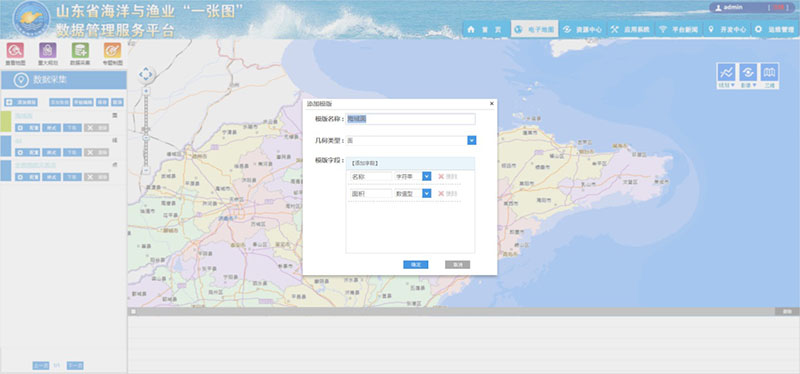Click the gear config button of second template
The width and height of the screenshot is (800, 374).
[x=28, y=153]
